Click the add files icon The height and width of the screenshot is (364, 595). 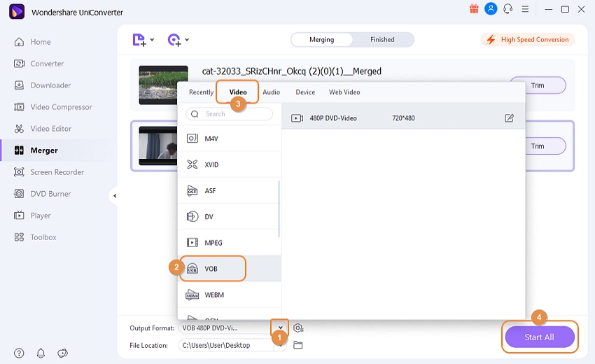pos(139,40)
